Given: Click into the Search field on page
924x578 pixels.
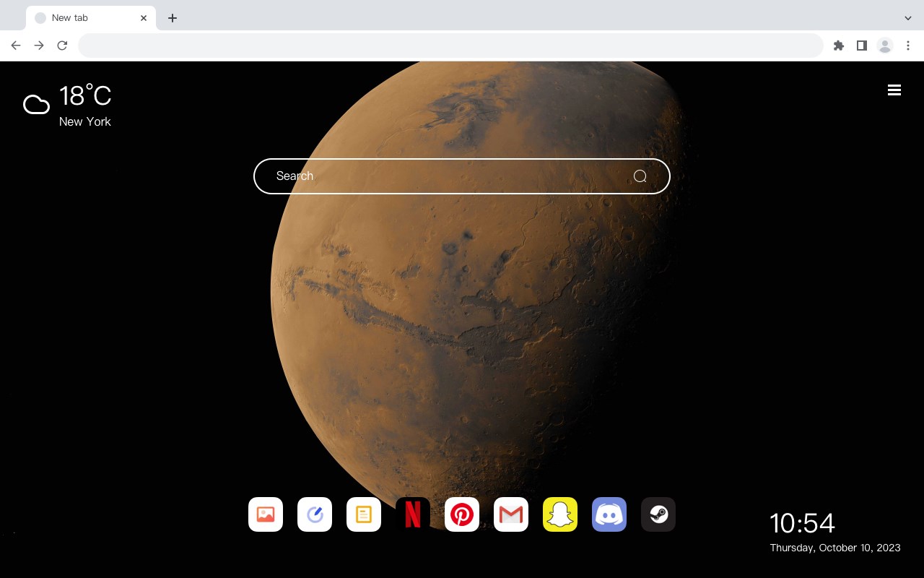Looking at the screenshot, I should [x=462, y=176].
